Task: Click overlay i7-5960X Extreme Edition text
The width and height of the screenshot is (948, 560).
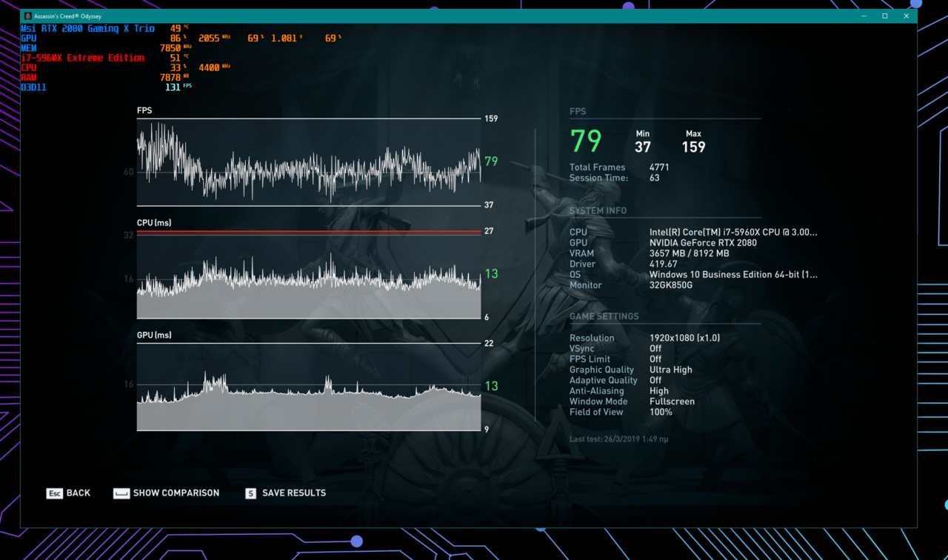Action: 82,58
